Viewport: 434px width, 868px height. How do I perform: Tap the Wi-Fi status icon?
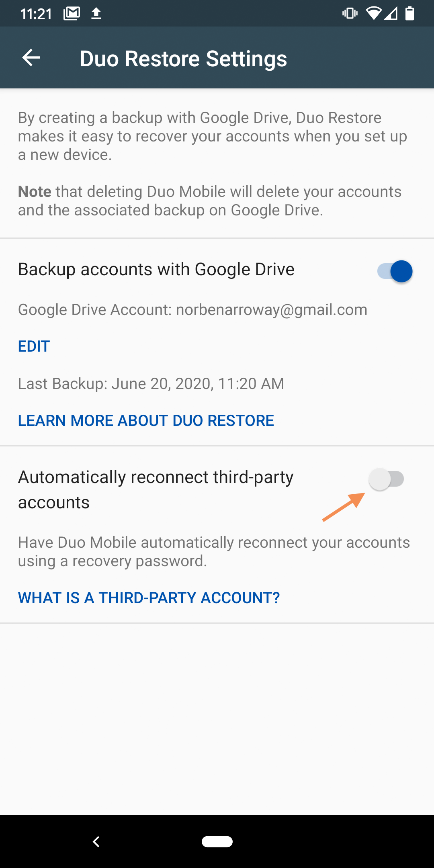373,14
